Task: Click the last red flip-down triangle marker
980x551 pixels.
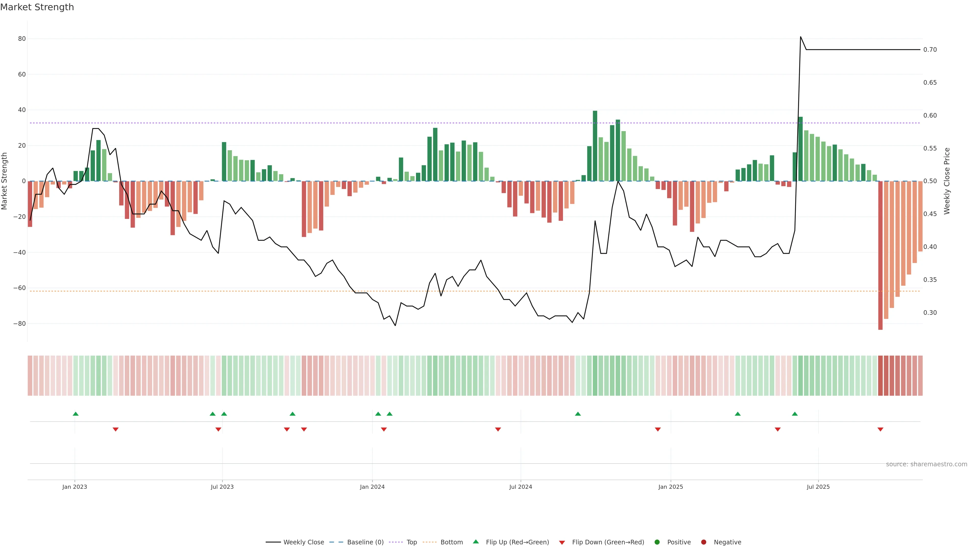Action: click(880, 429)
